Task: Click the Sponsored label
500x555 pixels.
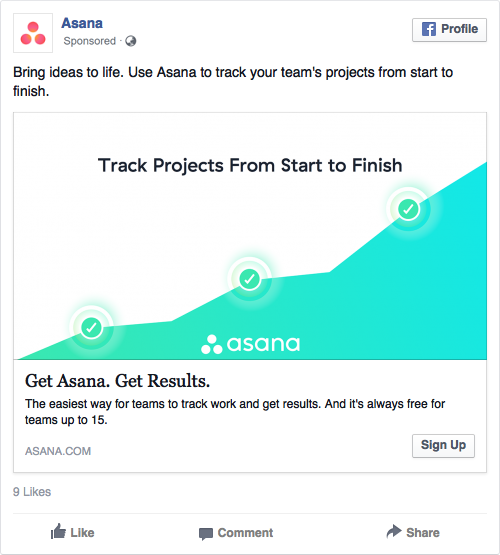Action: (x=90, y=41)
